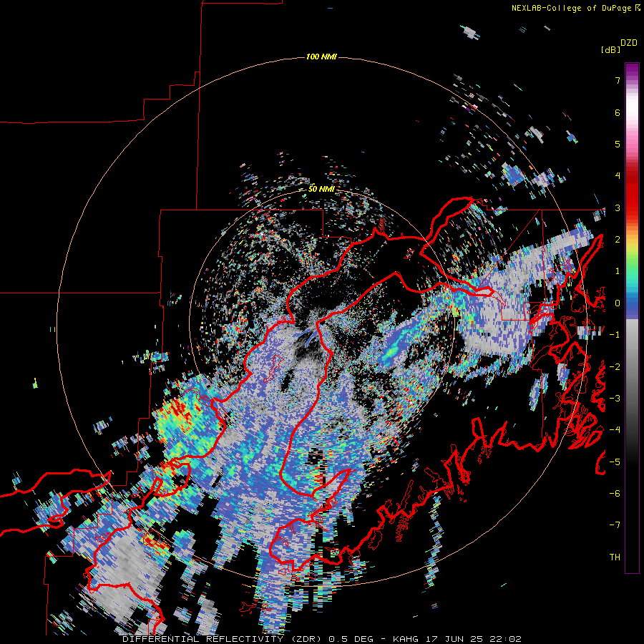The image size is (644, 644).
Task: Click the 3 tick on the color scale
Action: (x=618, y=208)
